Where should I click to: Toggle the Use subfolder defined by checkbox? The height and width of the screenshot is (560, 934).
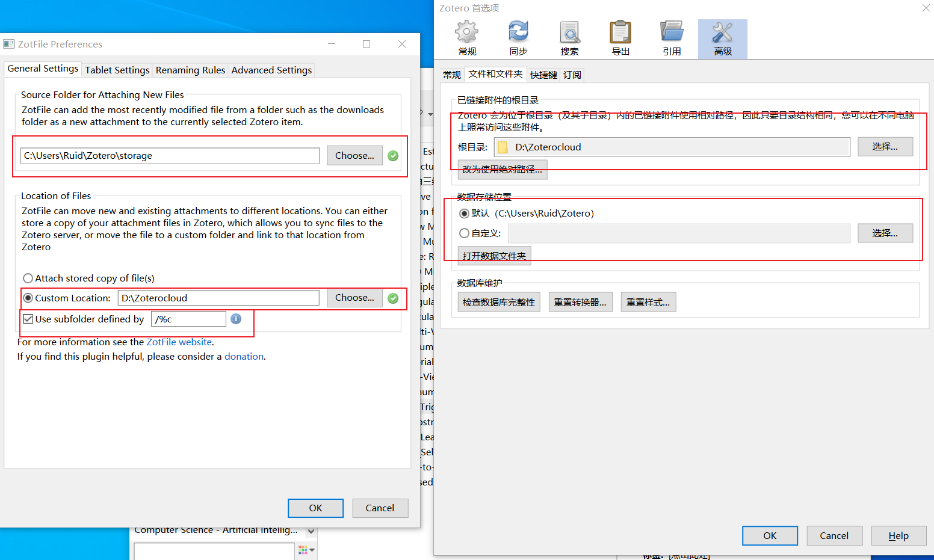point(28,319)
